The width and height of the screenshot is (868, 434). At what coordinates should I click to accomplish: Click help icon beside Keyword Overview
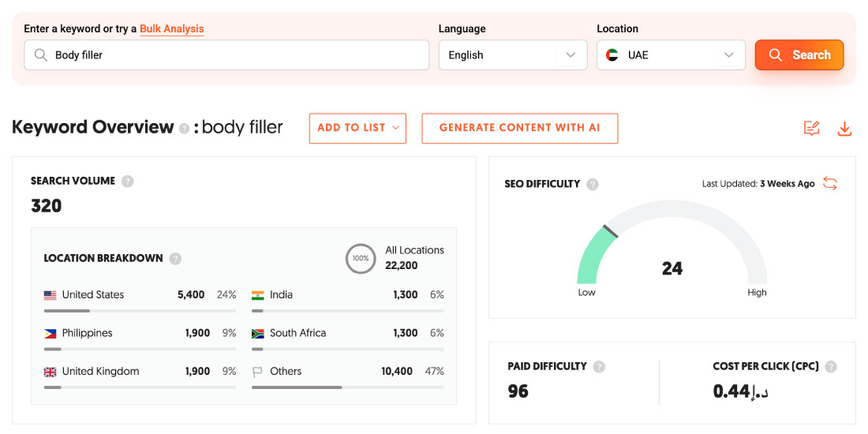184,129
